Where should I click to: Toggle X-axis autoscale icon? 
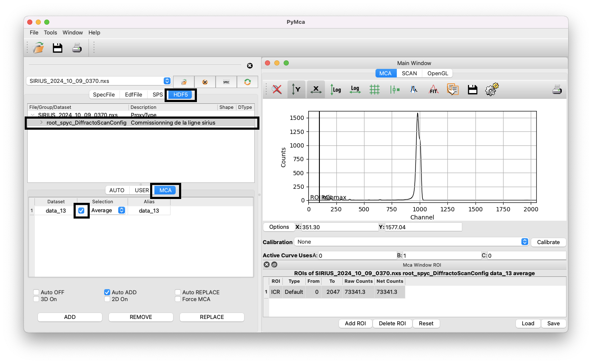pos(316,89)
